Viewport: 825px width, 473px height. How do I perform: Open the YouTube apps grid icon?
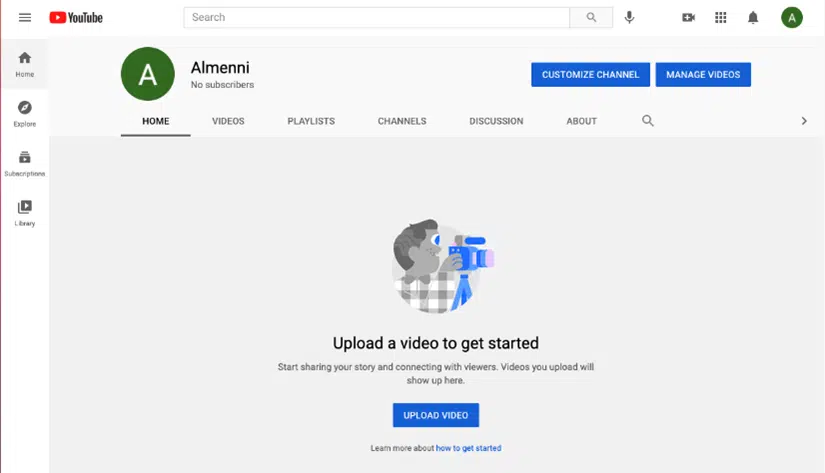click(720, 17)
